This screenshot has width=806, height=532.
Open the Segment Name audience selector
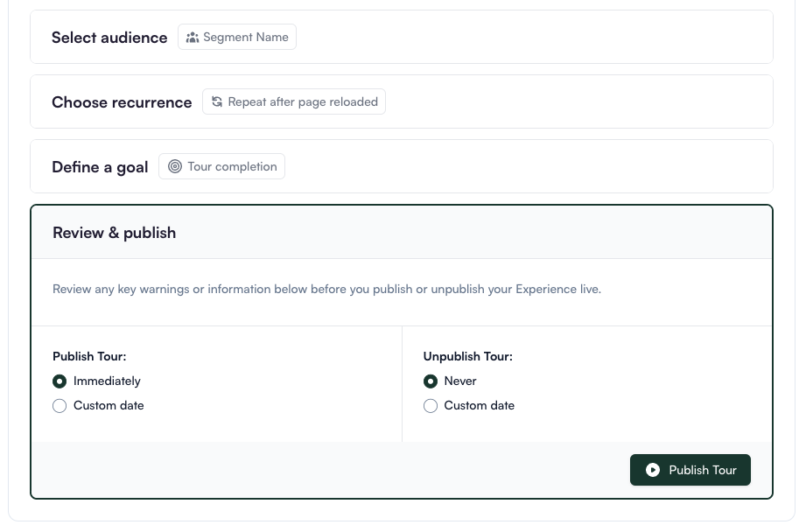(x=237, y=37)
